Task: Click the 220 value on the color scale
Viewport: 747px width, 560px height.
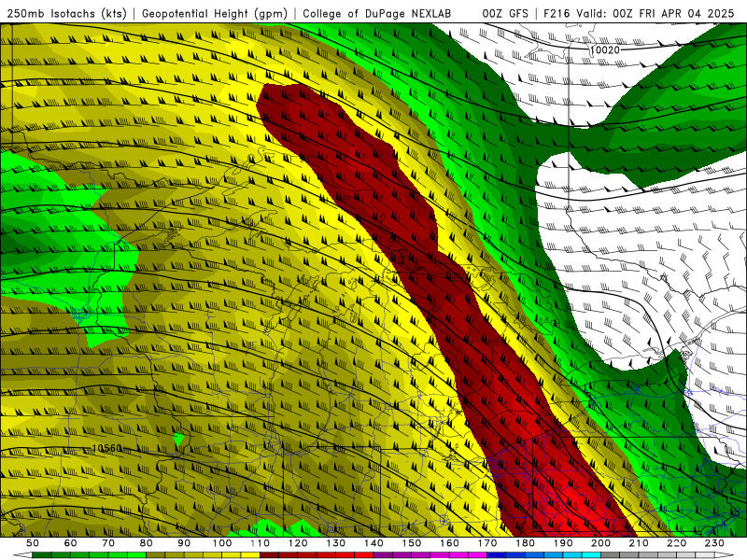Action: click(676, 543)
